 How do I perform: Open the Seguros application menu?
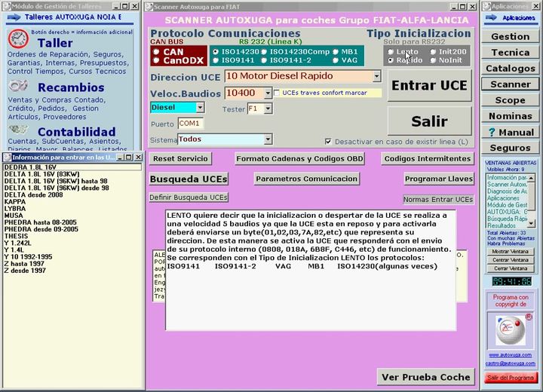[510, 148]
